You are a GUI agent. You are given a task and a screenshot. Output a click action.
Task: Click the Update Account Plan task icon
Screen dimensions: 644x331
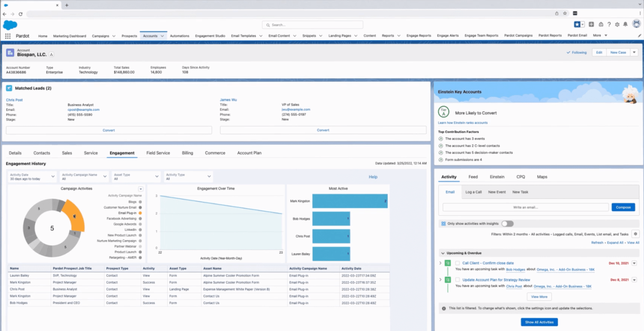tap(448, 280)
